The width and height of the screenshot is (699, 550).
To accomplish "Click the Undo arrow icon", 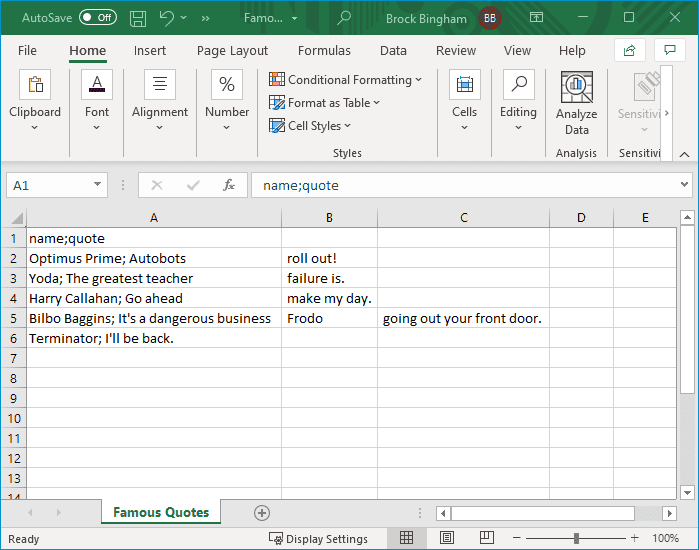I will [167, 18].
